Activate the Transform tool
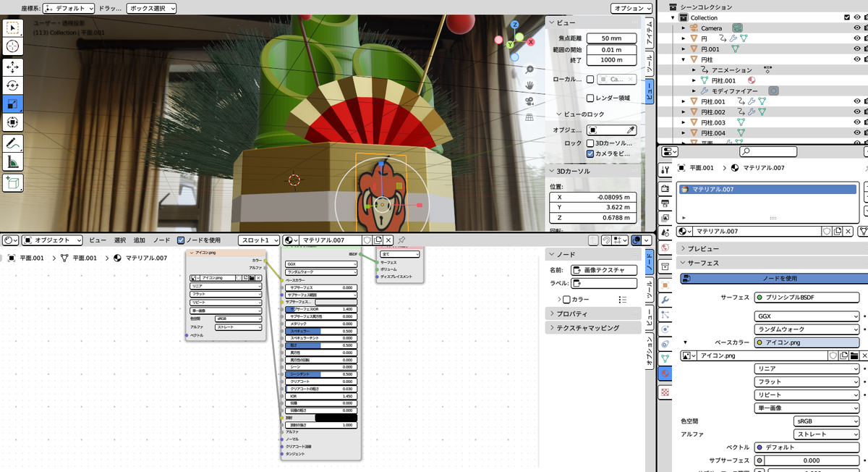 click(14, 122)
